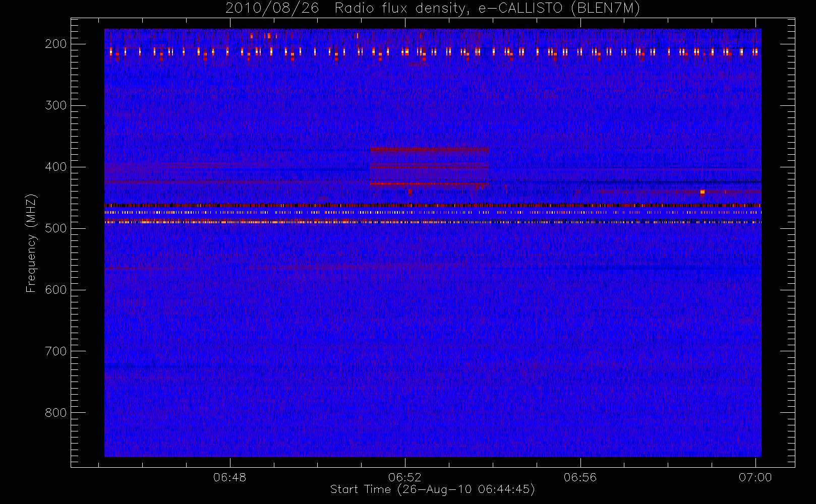Click the 200 frequency tick label
This screenshot has width=816, height=504.
tap(56, 44)
